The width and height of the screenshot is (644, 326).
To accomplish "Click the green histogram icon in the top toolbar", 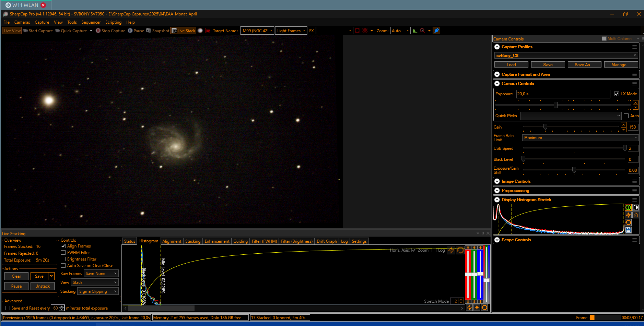I will (x=415, y=31).
